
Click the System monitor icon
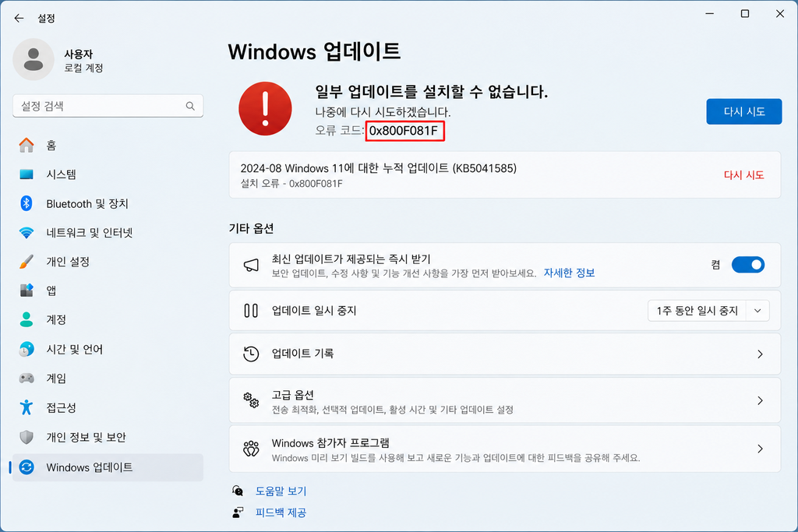click(26, 174)
